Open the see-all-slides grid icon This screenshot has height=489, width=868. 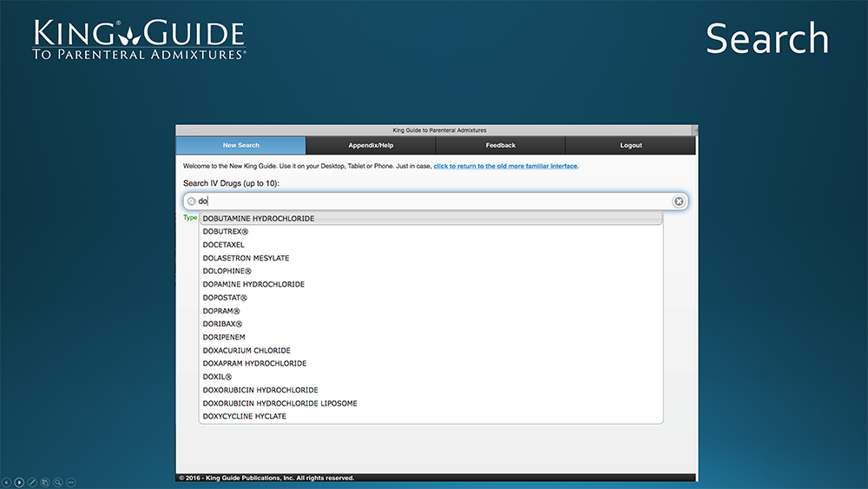45,482
